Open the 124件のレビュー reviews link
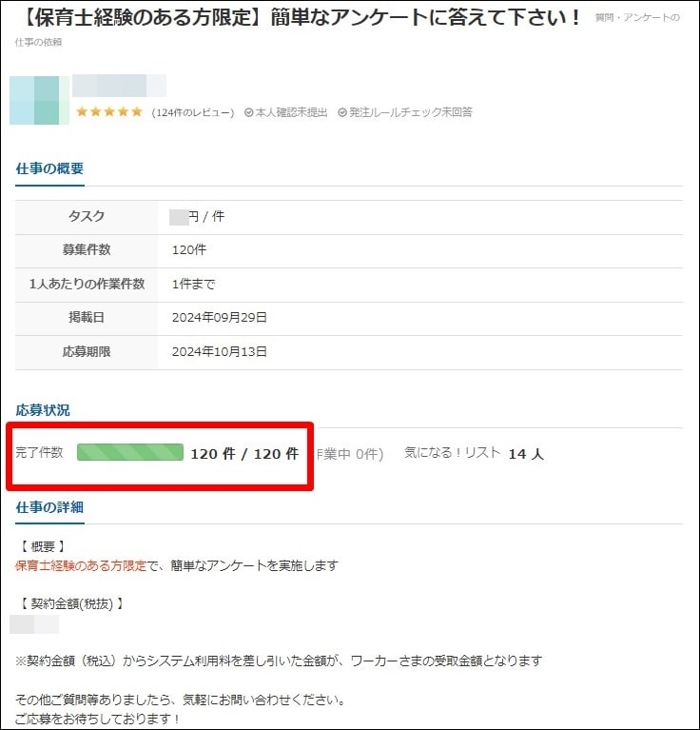 pos(193,112)
